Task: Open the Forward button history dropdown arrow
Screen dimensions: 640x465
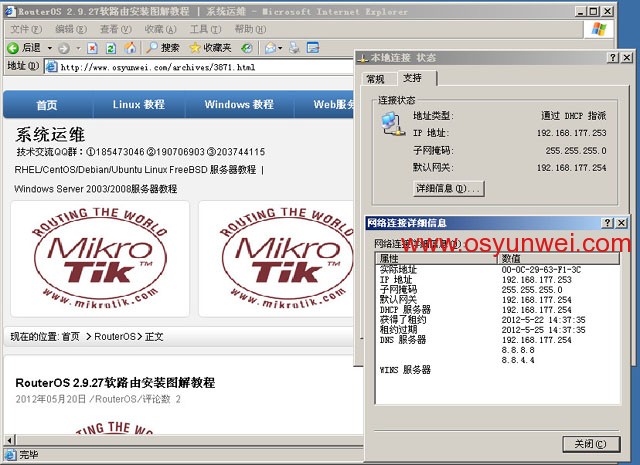Action: 78,48
